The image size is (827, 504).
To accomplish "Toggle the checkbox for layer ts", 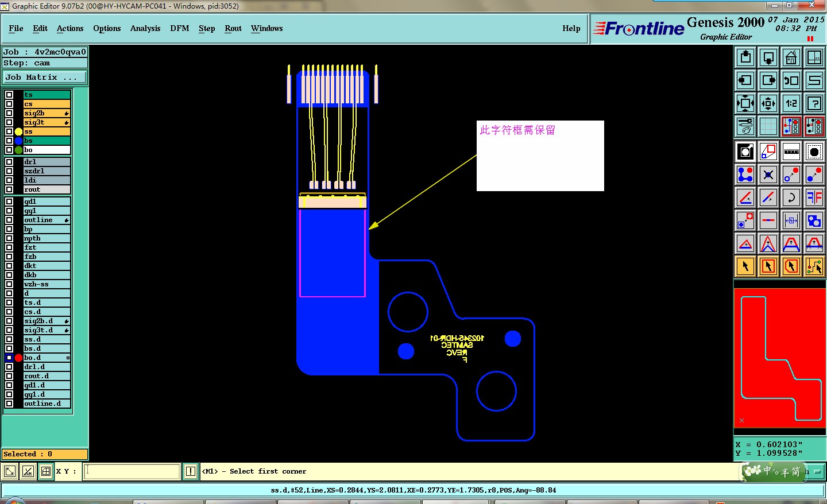I will click(9, 95).
